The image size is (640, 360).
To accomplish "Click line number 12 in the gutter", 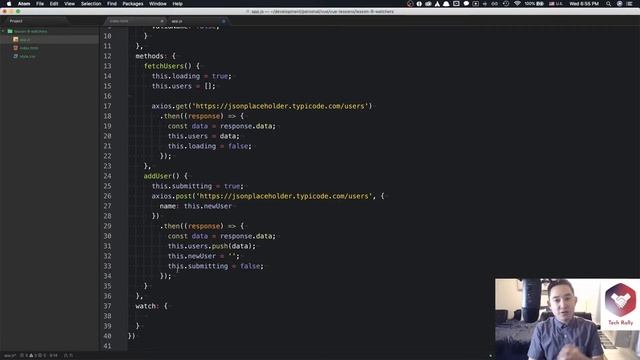I will 107,56.
